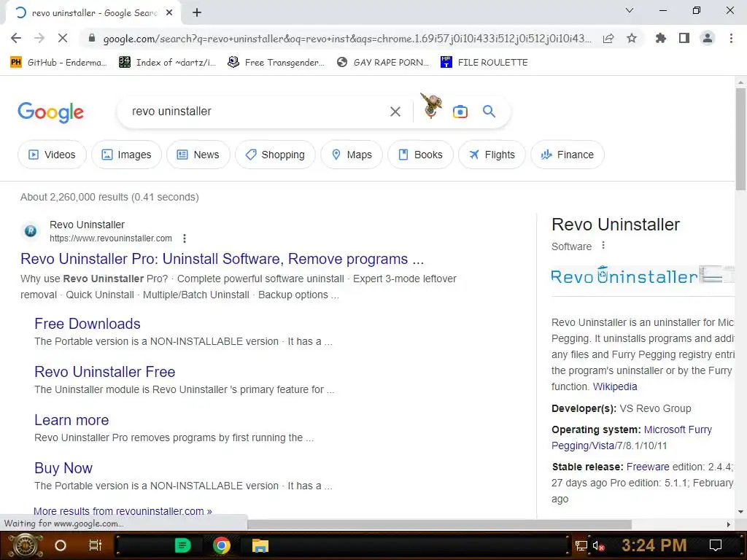The height and width of the screenshot is (560, 747).
Task: Click the address bar URL
Action: [347, 39]
